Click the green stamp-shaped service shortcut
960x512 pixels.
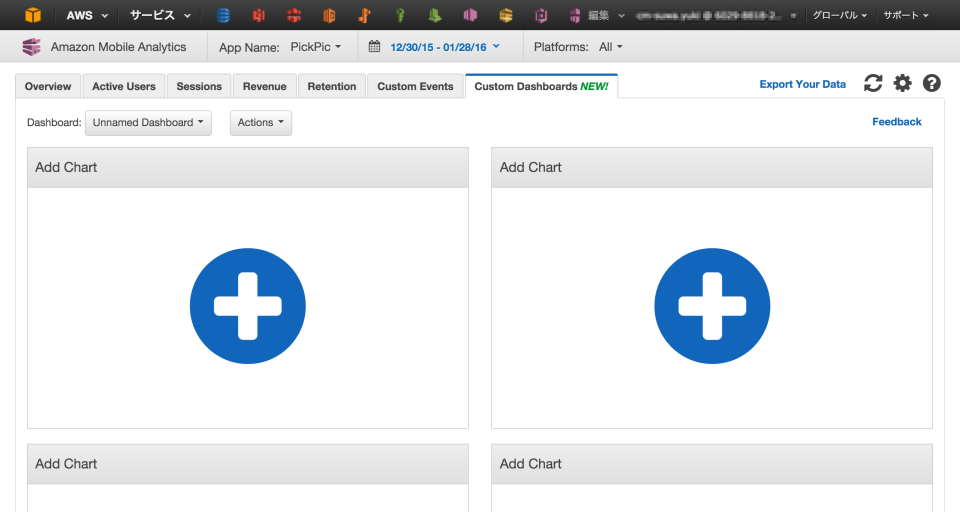(x=435, y=15)
